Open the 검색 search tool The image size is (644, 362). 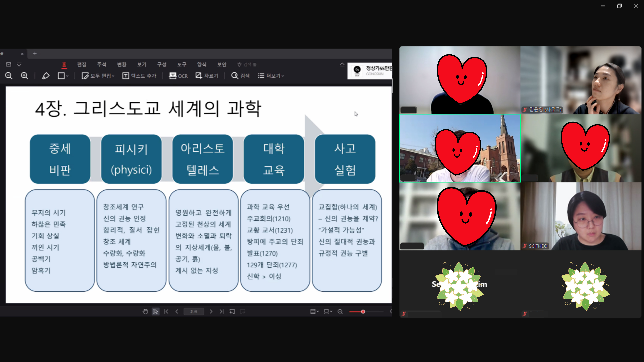[241, 76]
